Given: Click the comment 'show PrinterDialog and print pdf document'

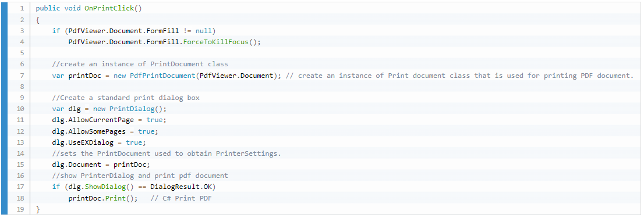Looking at the screenshot, I should [140, 176].
